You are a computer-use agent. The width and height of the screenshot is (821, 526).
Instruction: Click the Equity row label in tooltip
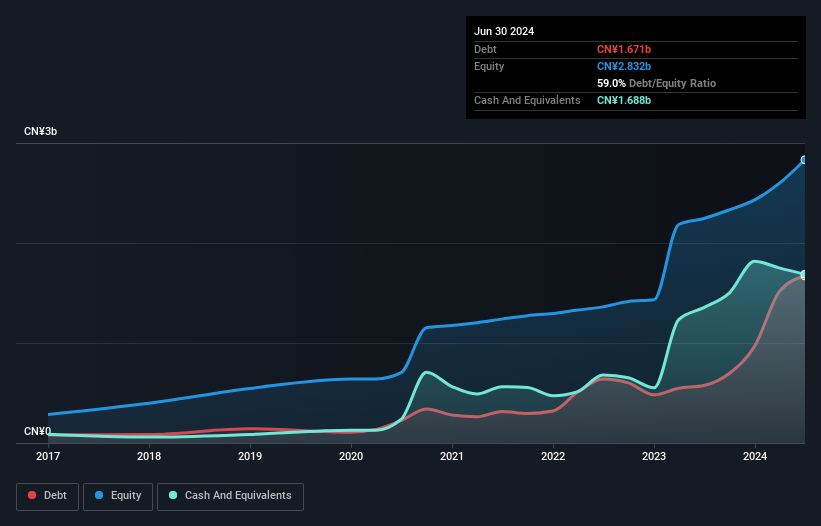click(489, 66)
